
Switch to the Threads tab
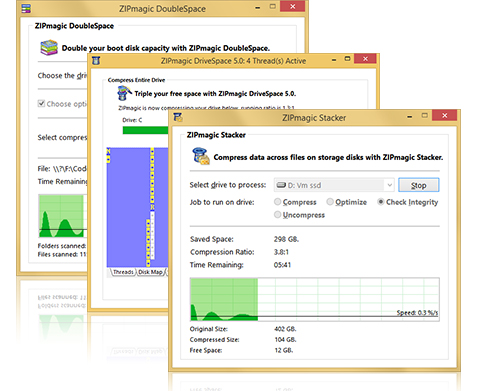point(123,272)
